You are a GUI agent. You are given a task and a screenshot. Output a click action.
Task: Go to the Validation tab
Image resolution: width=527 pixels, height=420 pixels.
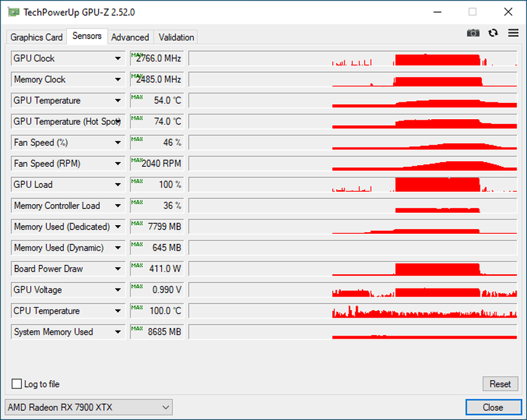(176, 37)
